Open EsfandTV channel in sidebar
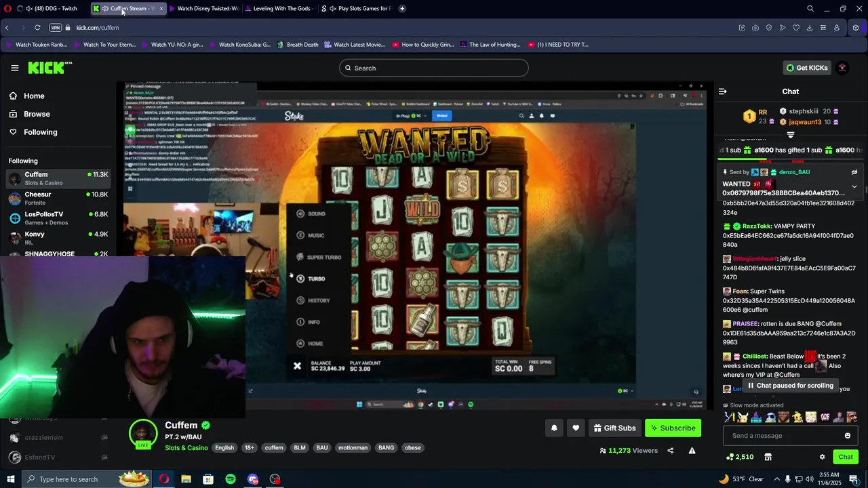The height and width of the screenshot is (488, 868). click(x=58, y=457)
